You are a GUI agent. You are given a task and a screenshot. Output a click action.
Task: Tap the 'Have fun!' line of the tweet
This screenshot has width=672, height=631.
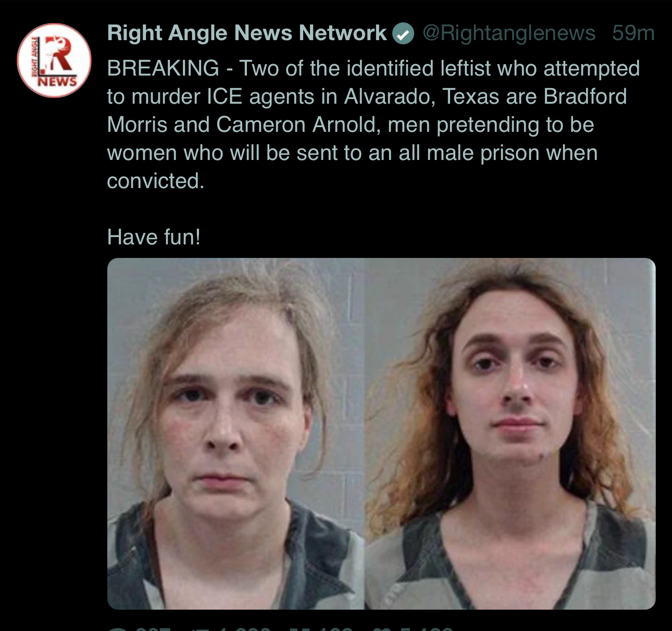tap(154, 237)
